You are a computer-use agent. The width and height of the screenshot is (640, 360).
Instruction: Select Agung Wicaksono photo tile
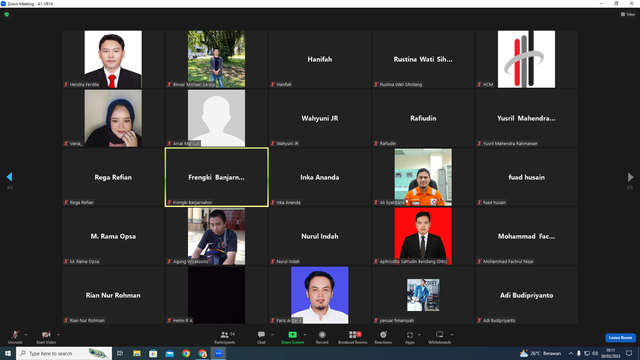(216, 236)
